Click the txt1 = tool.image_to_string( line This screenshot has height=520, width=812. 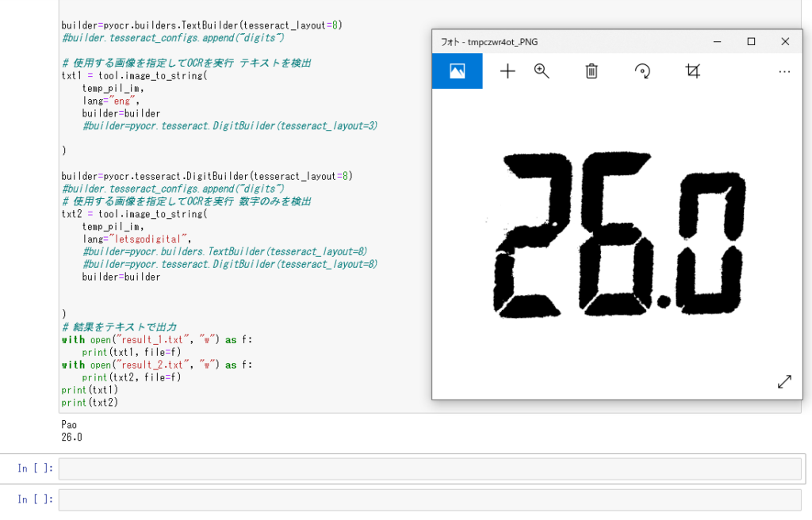(134, 75)
